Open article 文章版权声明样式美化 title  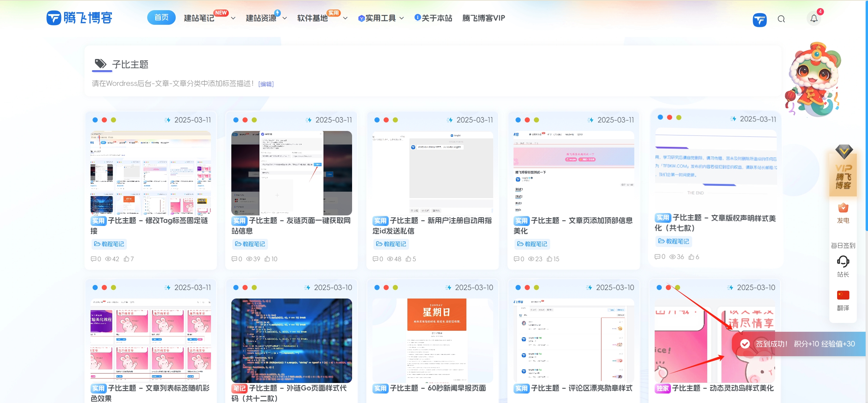pyautogui.click(x=715, y=223)
